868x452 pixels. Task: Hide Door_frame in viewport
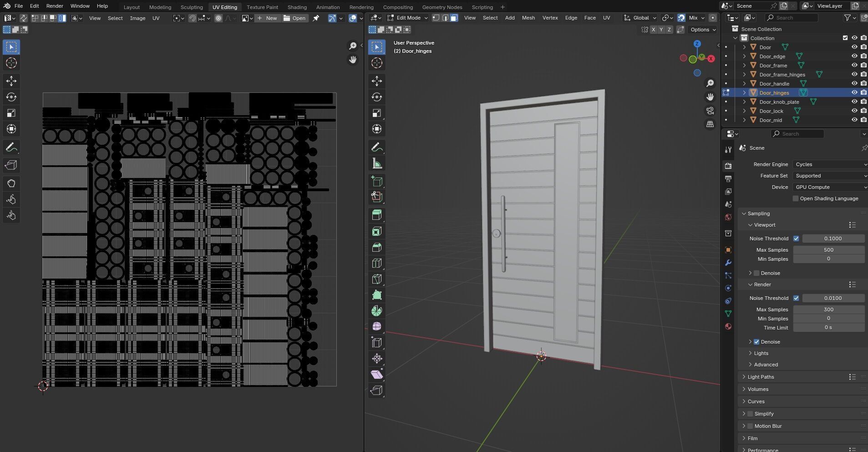854,66
